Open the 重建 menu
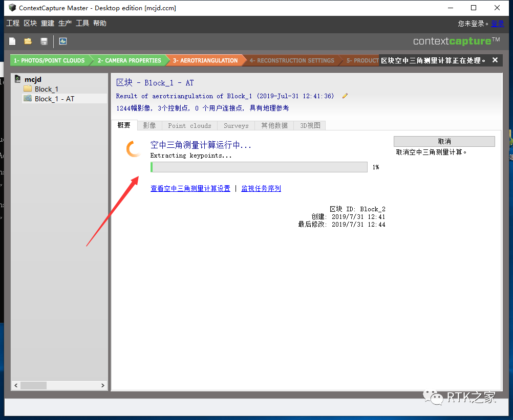The height and width of the screenshot is (420, 513). (x=48, y=23)
